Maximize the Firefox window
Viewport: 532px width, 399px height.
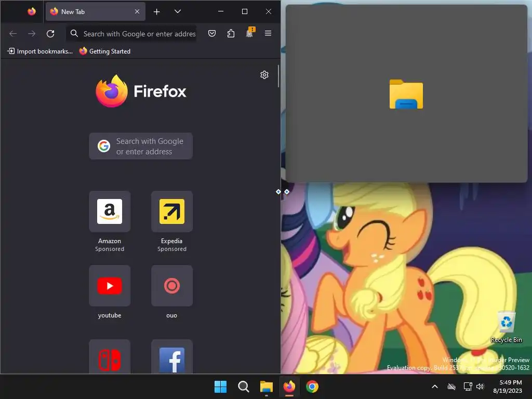(245, 11)
